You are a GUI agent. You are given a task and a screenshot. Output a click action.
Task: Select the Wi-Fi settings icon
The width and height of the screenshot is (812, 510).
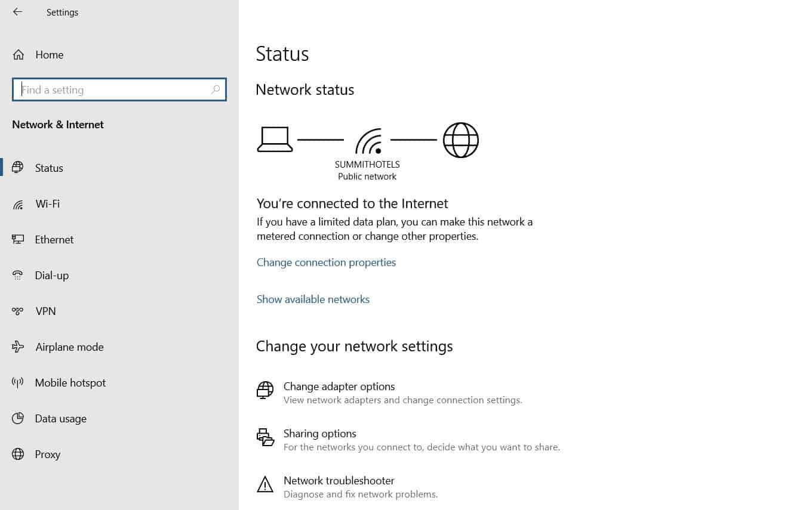click(19, 203)
